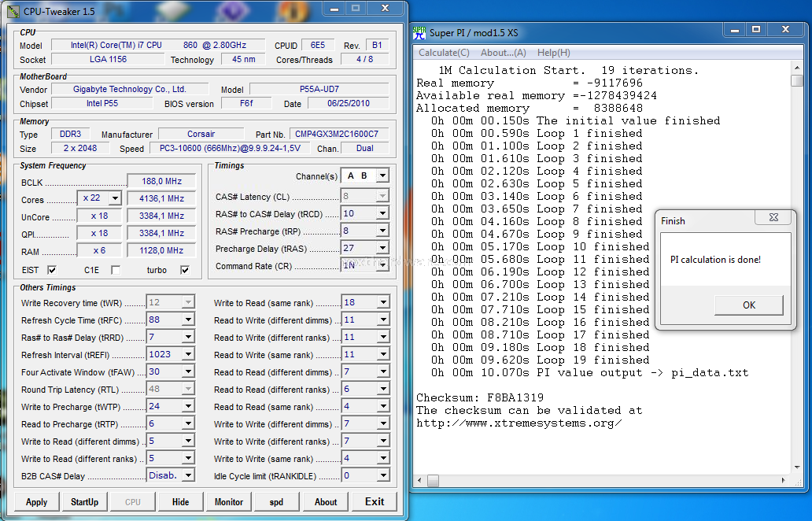Expand RAS# Precharge (tRP) dropdown
The width and height of the screenshot is (812, 521).
coord(382,231)
